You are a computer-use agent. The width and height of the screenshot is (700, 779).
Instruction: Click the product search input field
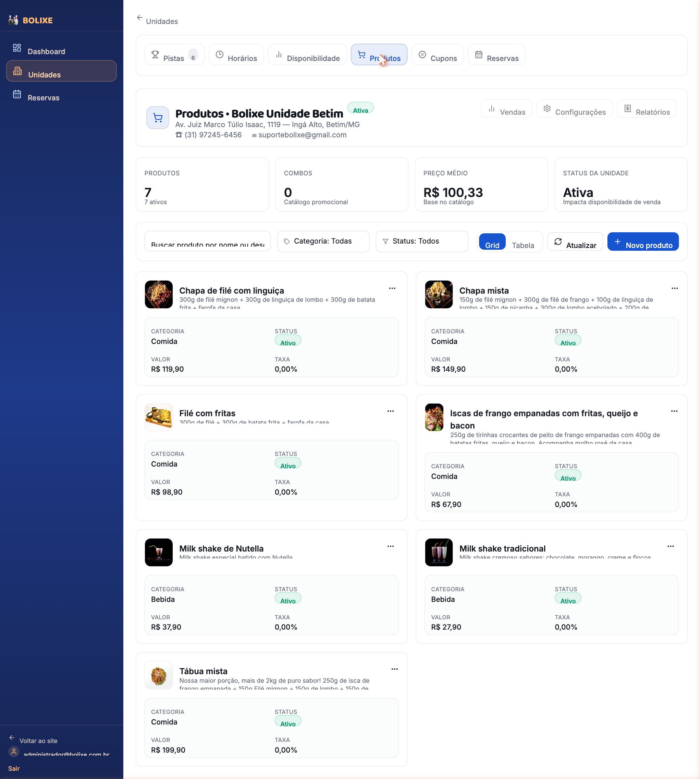(x=208, y=242)
